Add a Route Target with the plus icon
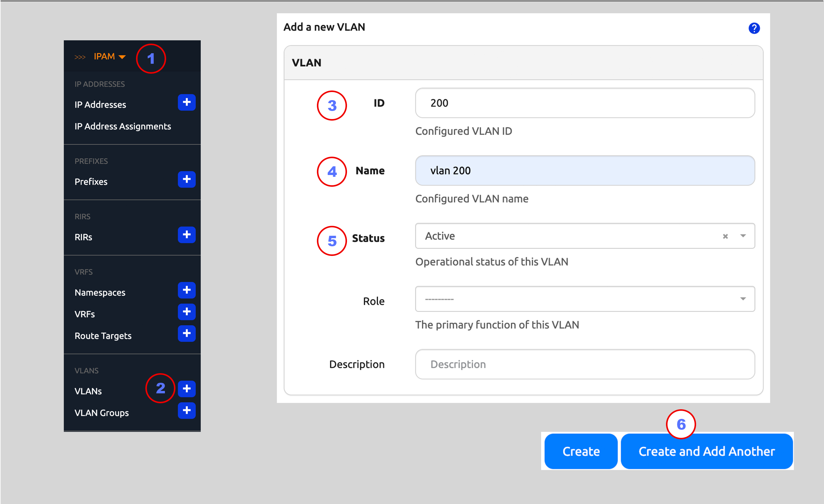This screenshot has height=504, width=824. tap(187, 333)
